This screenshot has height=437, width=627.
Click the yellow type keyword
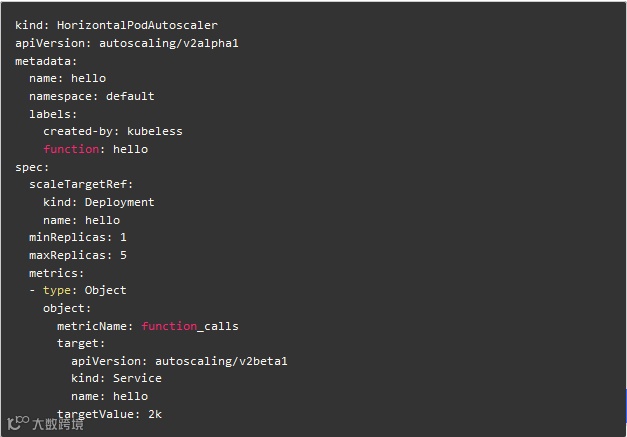tap(57, 291)
